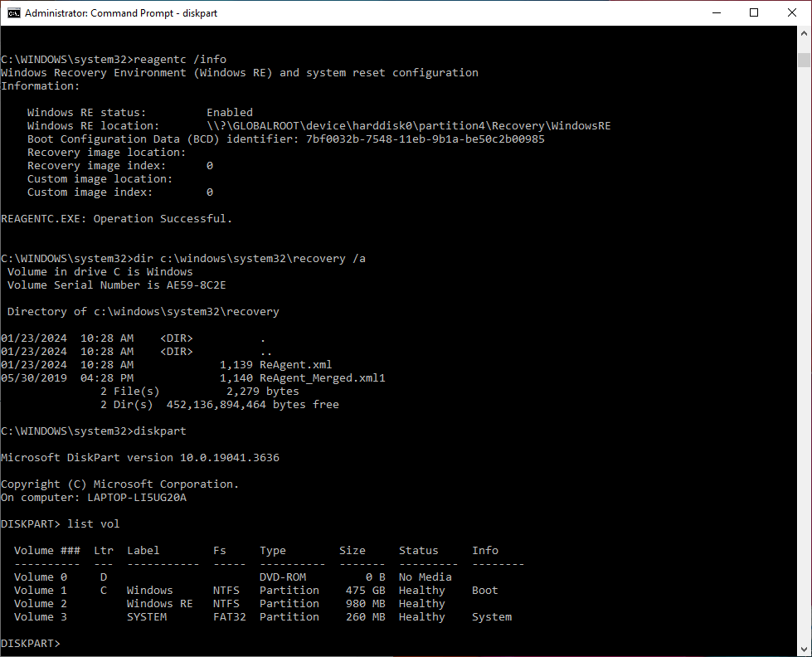Click the 'FAT32' file system cell
812x657 pixels.
pos(230,617)
